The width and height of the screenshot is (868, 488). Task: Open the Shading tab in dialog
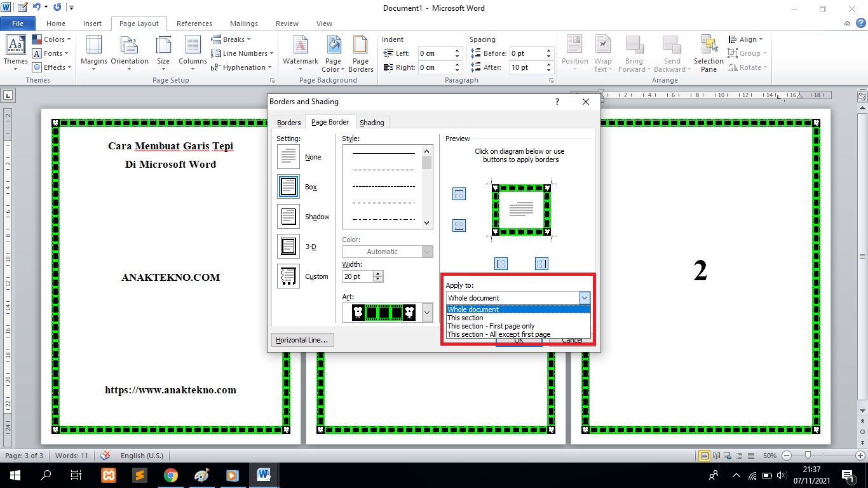[372, 123]
